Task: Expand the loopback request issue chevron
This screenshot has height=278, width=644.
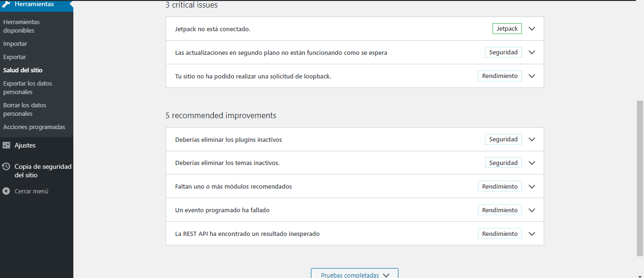Action: coord(532,76)
